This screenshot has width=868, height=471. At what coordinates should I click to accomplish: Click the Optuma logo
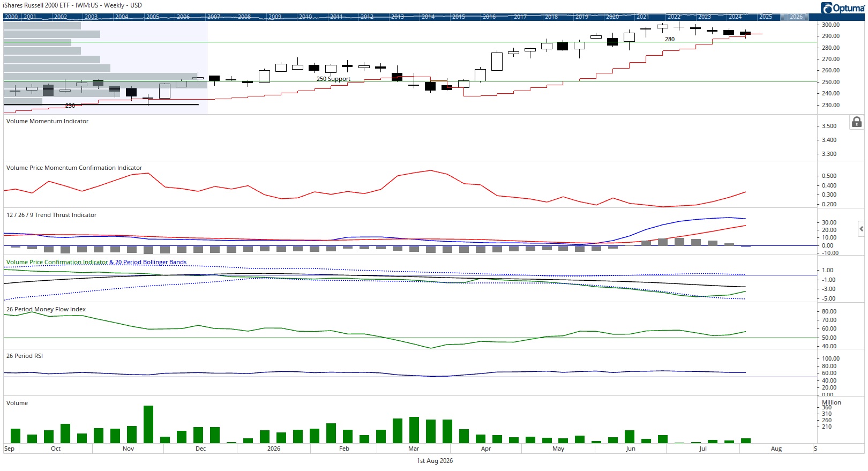(842, 8)
